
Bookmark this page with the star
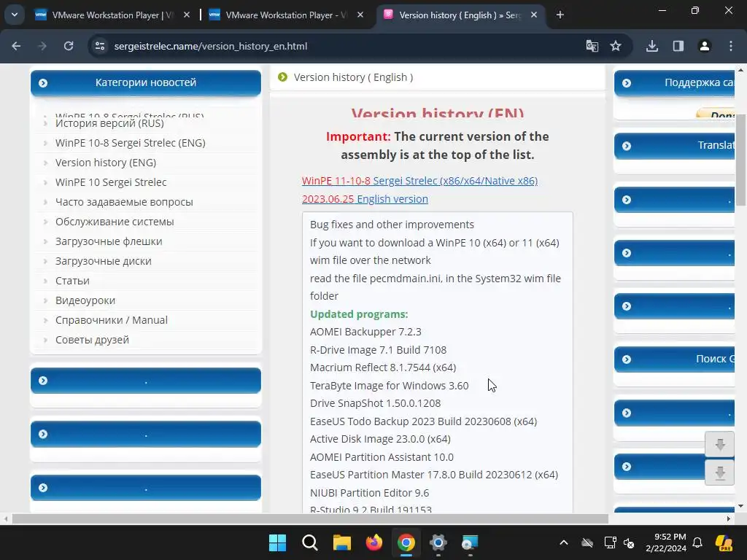(616, 46)
